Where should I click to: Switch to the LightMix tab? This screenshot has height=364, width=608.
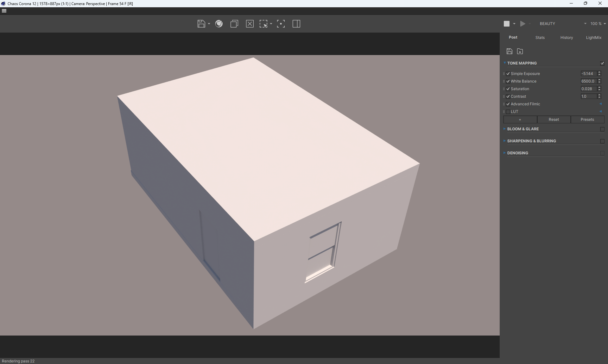click(x=593, y=38)
